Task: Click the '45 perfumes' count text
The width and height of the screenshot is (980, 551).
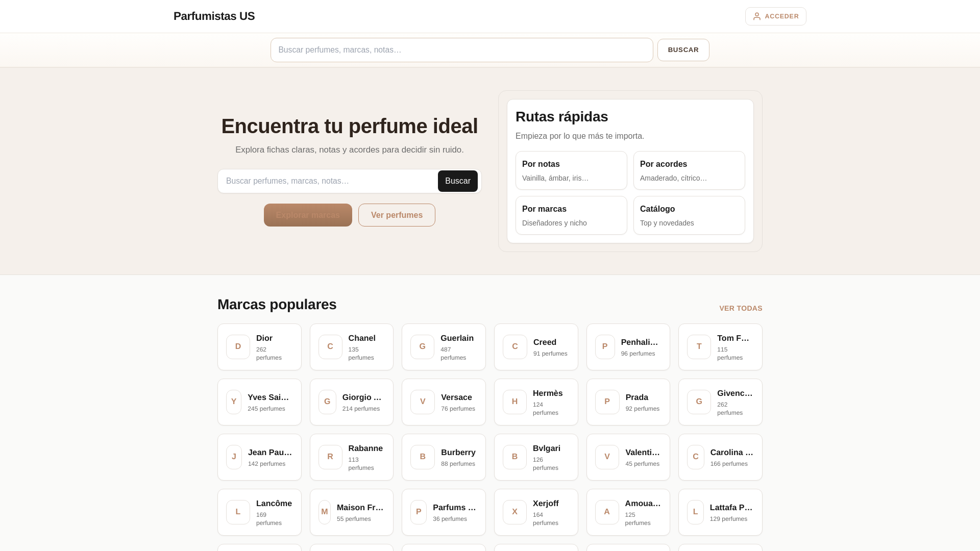Action: coord(643,464)
